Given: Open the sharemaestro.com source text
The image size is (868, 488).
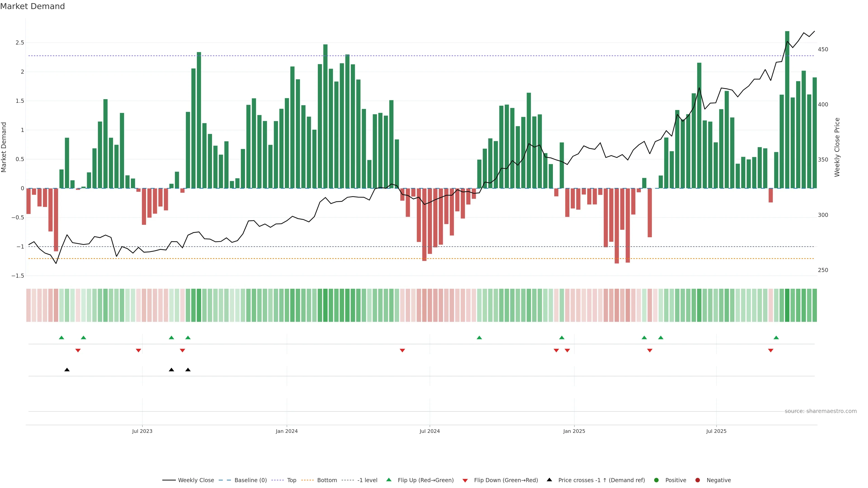Looking at the screenshot, I should [x=821, y=411].
